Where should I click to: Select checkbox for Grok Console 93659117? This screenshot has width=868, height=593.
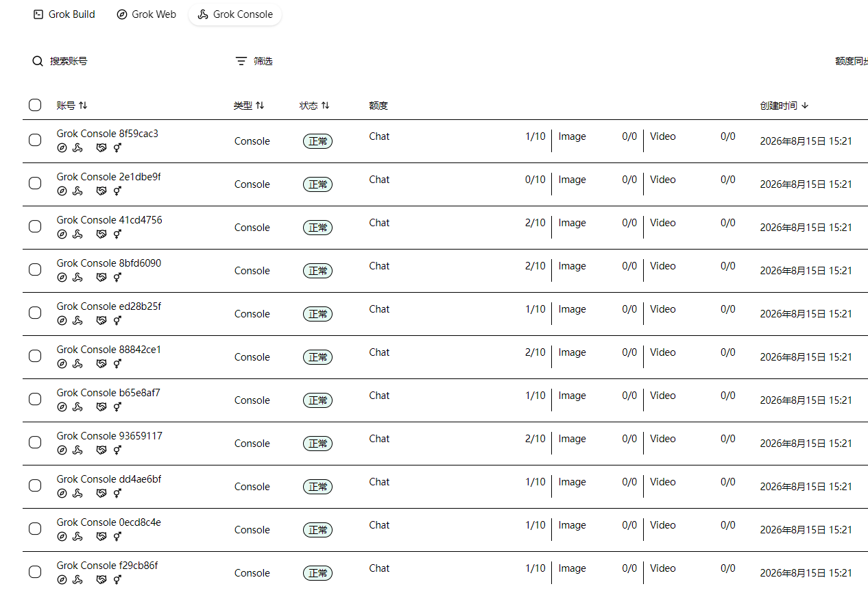click(x=35, y=442)
